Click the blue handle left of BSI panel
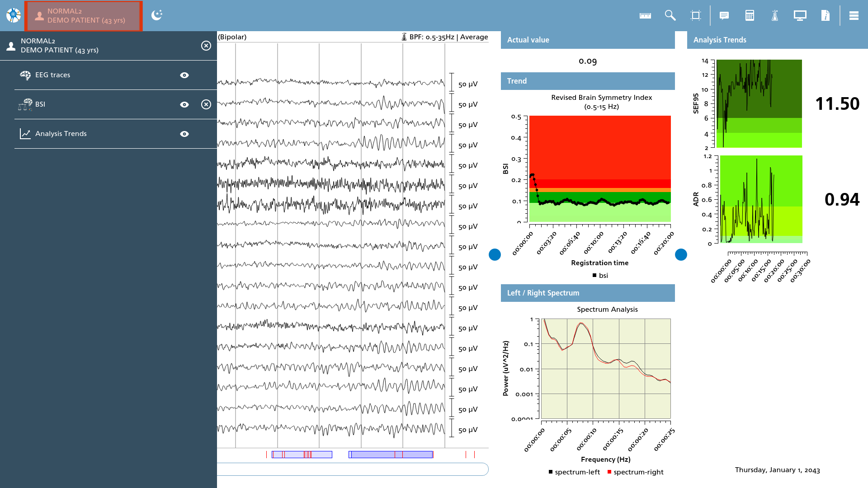 click(495, 255)
